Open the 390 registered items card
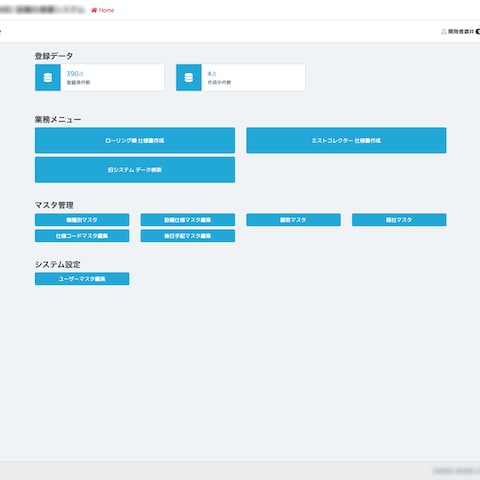Viewport: 480px width, 480px height. click(100, 78)
